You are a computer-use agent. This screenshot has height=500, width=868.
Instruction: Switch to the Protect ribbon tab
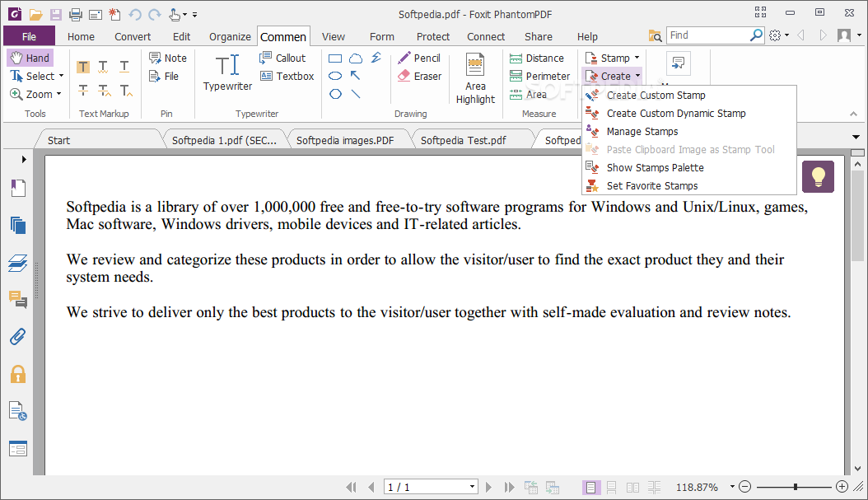(x=433, y=36)
